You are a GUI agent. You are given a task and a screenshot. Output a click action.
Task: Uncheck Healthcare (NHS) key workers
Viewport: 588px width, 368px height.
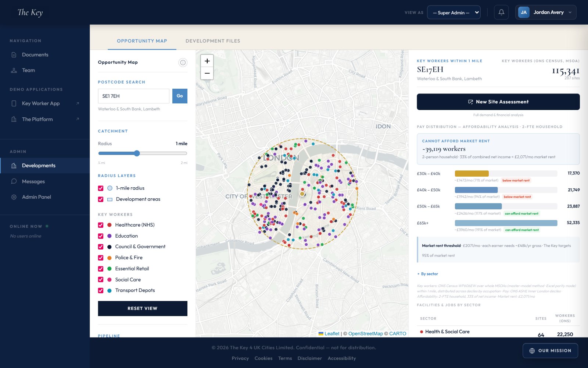[101, 225]
